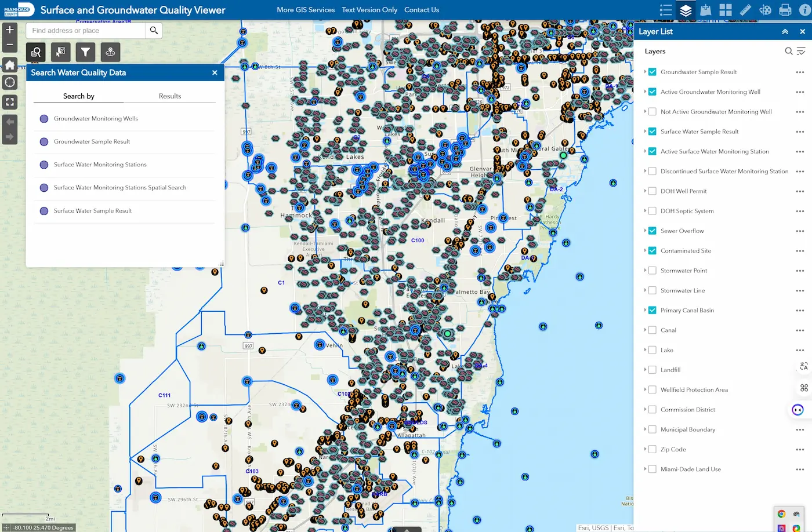Enable the Stormwater Point layer
812x532 pixels.
tap(652, 271)
